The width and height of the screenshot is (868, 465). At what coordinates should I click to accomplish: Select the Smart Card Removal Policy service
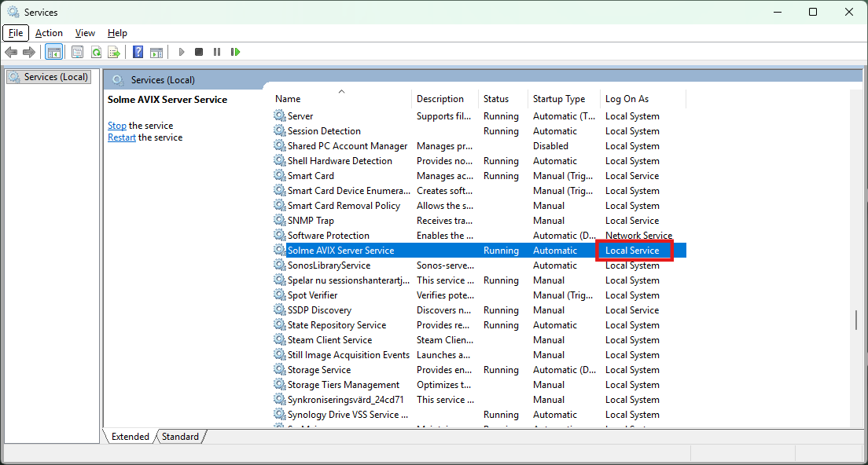pyautogui.click(x=344, y=205)
